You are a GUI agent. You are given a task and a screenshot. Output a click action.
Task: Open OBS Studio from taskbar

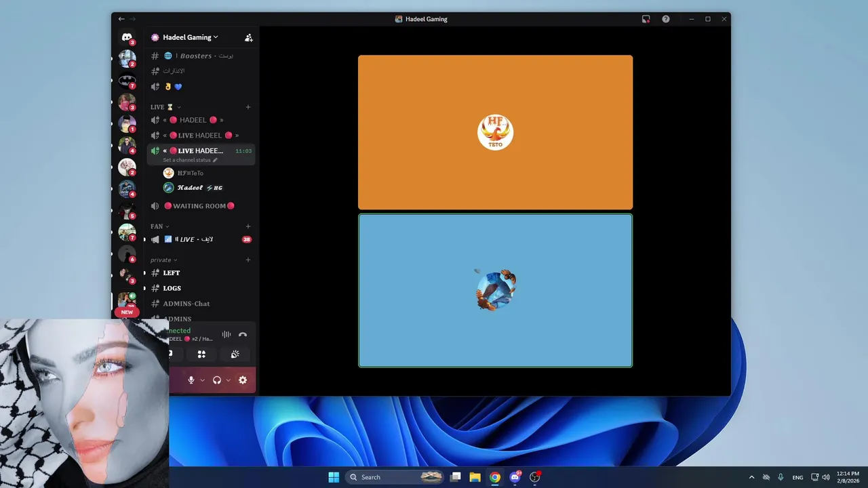point(535,477)
